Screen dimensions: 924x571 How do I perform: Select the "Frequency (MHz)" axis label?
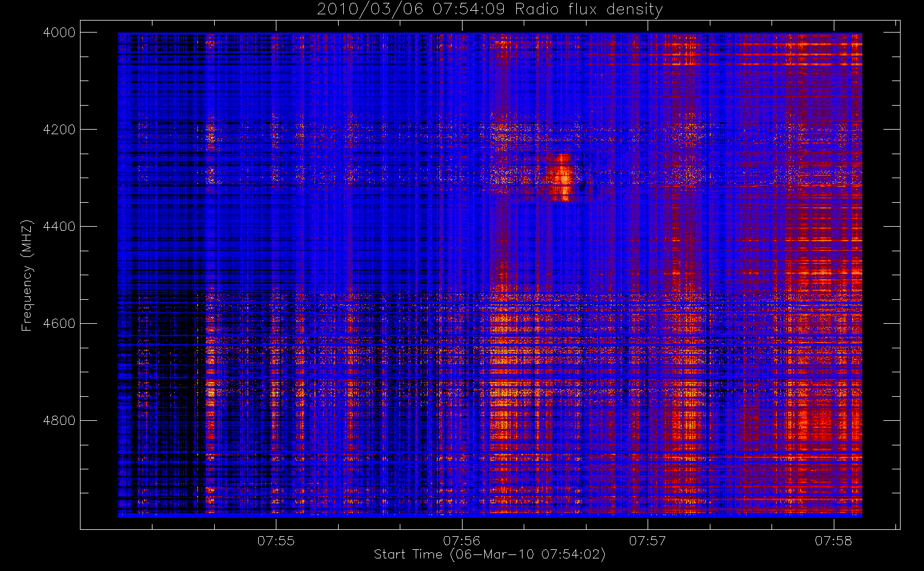(x=26, y=275)
